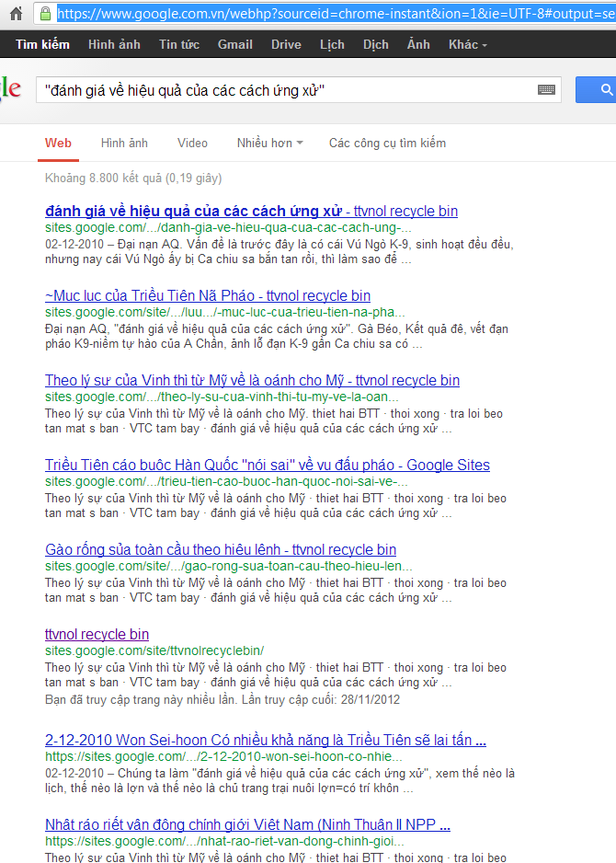Click the 'Bạn đã truy cập trang này nhiều lần' note

222,700
